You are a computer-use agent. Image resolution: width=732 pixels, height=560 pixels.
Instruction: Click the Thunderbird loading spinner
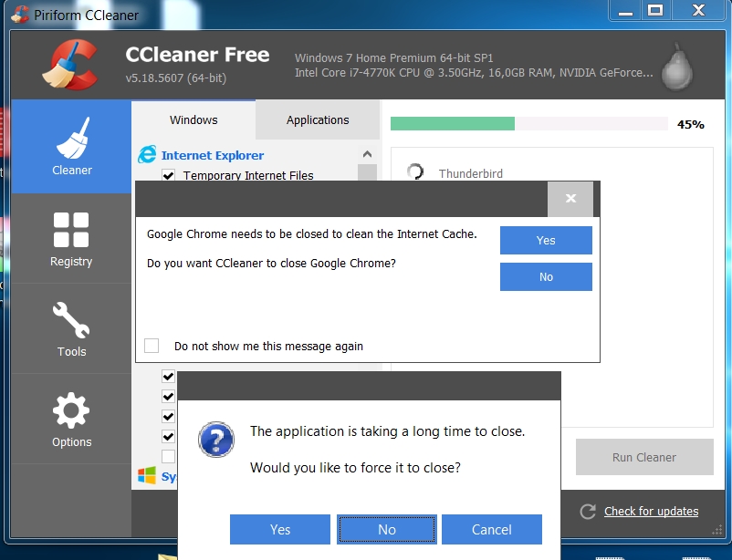click(x=414, y=171)
